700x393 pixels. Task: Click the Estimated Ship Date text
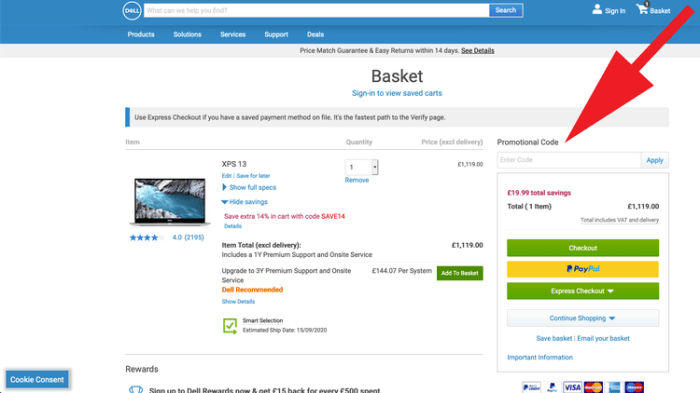pyautogui.click(x=285, y=330)
